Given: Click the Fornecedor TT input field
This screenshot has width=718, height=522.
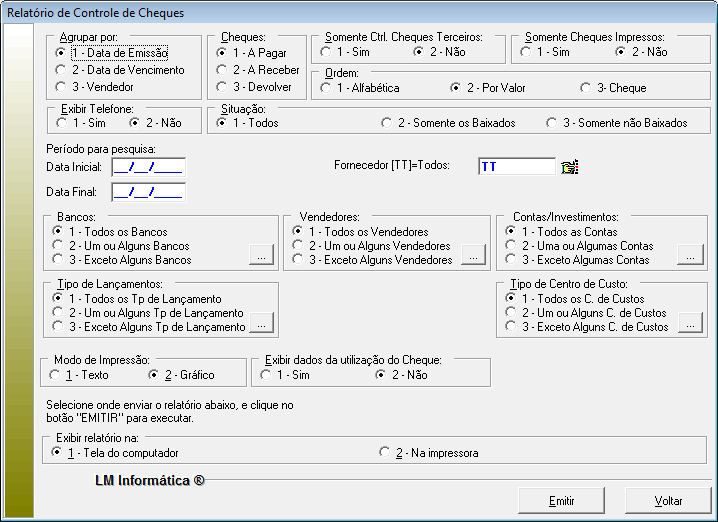Looking at the screenshot, I should (x=516, y=167).
